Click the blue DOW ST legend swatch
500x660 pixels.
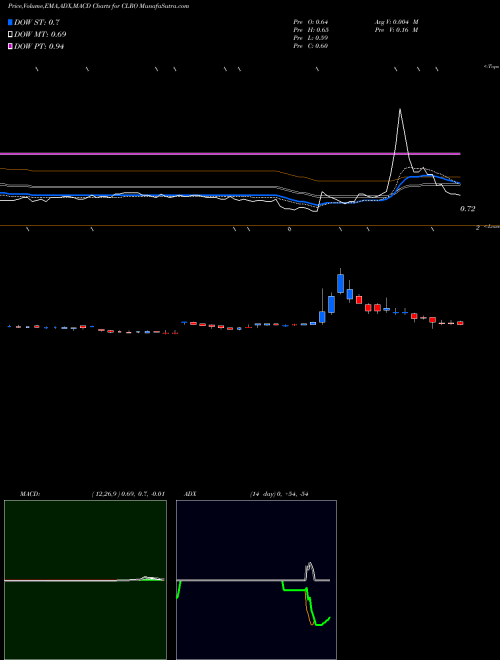[10, 22]
